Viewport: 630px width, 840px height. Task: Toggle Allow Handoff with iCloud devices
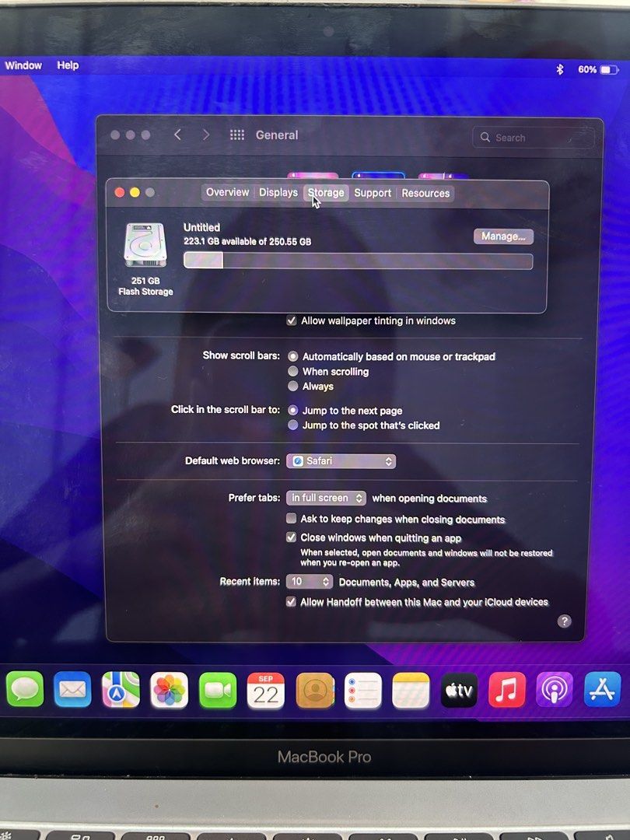[292, 601]
